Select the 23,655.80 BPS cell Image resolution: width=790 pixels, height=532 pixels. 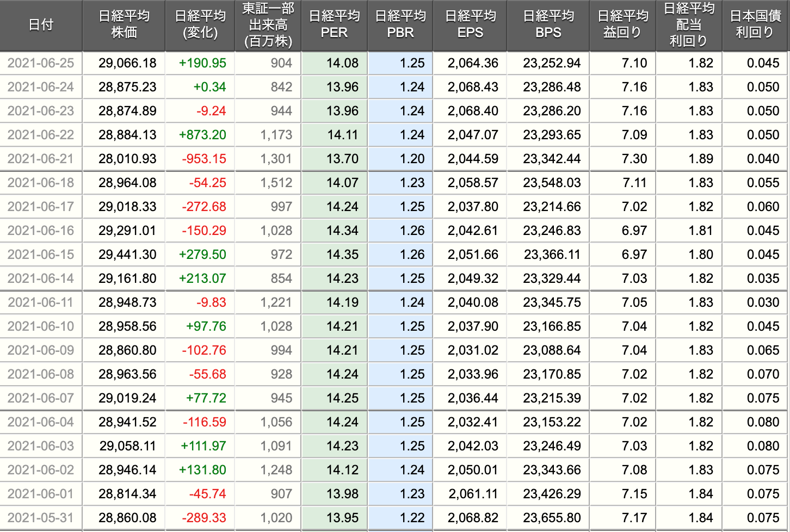pyautogui.click(x=552, y=518)
